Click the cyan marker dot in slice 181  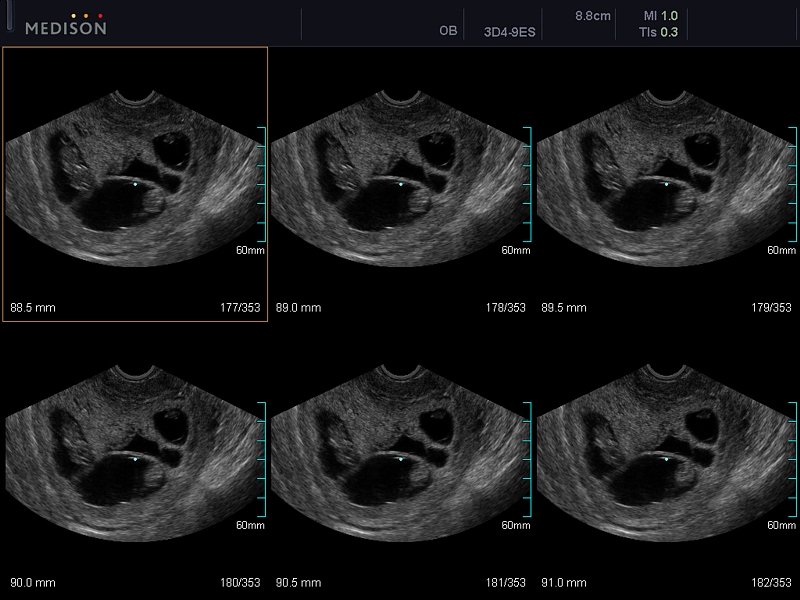coord(400,459)
